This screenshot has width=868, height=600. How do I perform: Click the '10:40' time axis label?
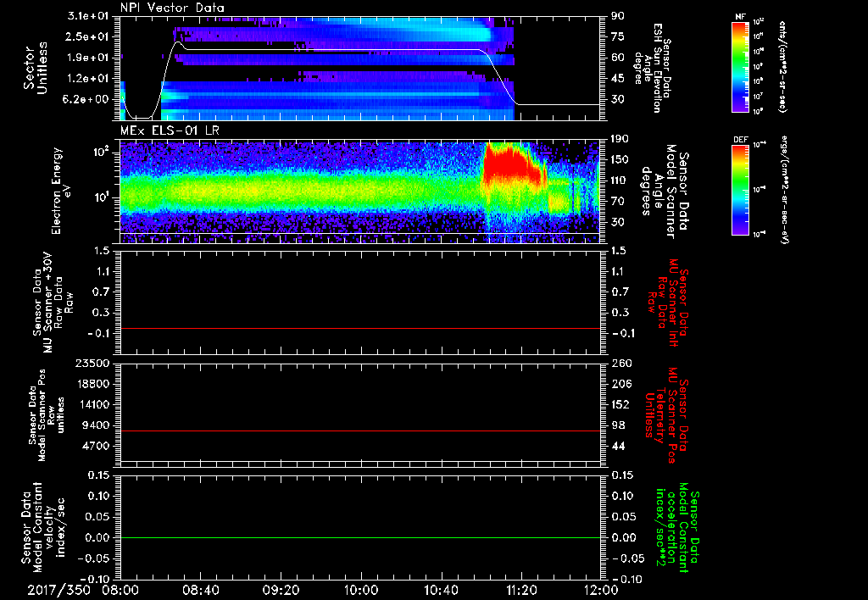(x=441, y=590)
